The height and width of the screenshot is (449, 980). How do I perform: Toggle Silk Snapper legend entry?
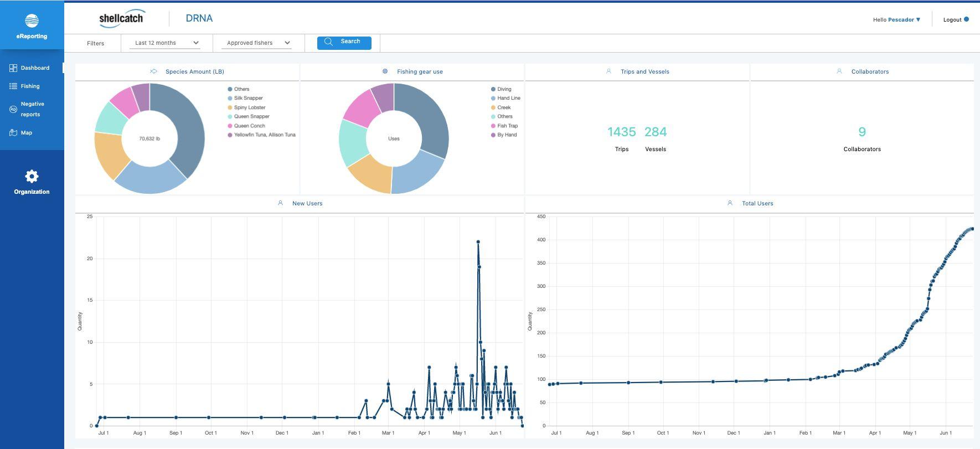pos(245,98)
